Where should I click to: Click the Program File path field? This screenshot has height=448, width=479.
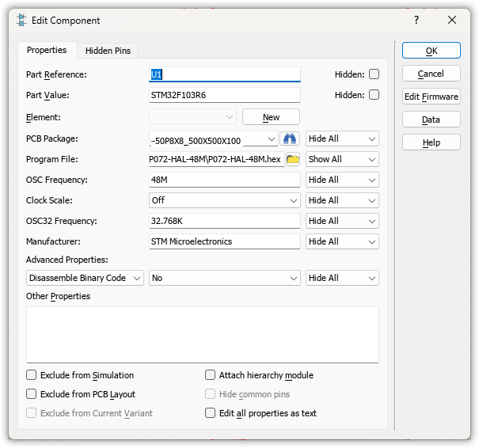click(x=217, y=159)
